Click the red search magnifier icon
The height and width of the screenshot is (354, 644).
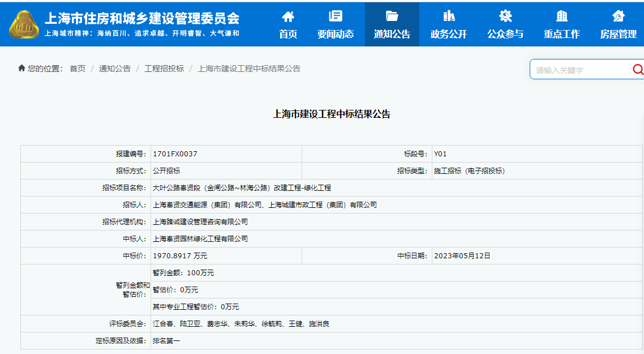(638, 70)
